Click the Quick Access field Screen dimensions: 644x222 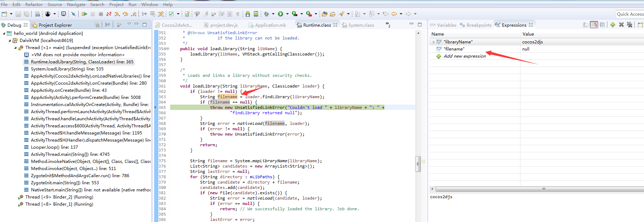[630, 14]
